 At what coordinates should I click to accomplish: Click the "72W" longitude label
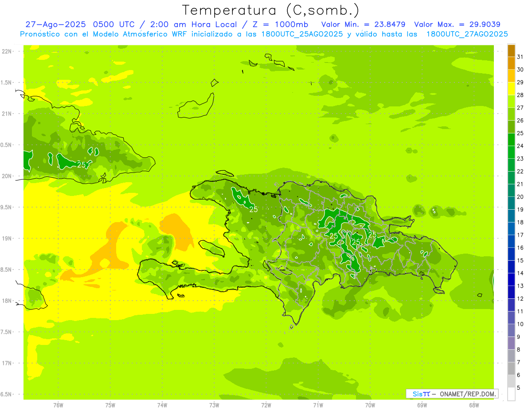(x=266, y=405)
